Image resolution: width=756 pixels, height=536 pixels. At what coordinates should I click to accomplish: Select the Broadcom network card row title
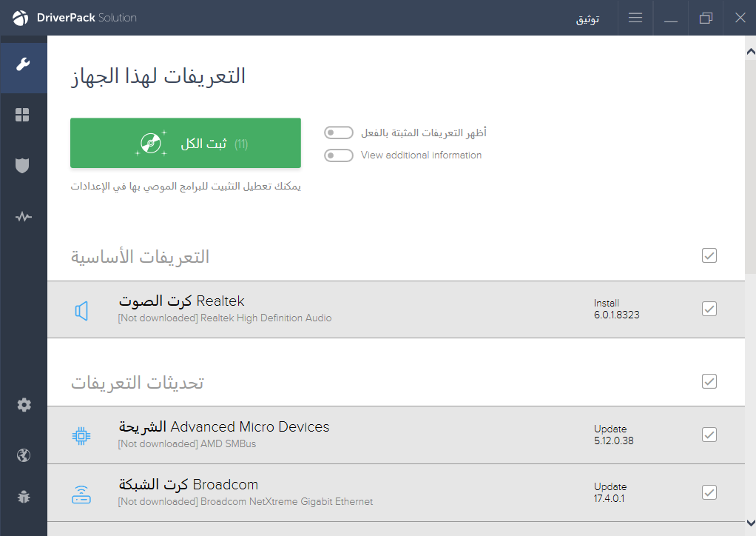tap(189, 484)
